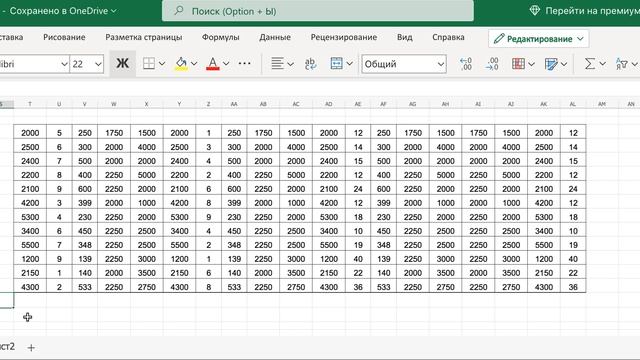
Task: Apply the red font color
Action: pos(213,64)
